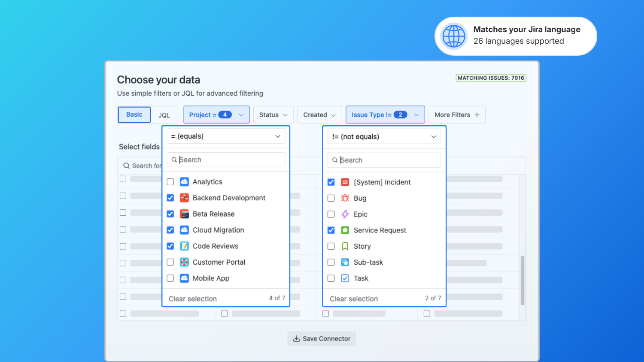This screenshot has height=362, width=644.
Task: Click the Service Request green icon
Action: (x=345, y=230)
